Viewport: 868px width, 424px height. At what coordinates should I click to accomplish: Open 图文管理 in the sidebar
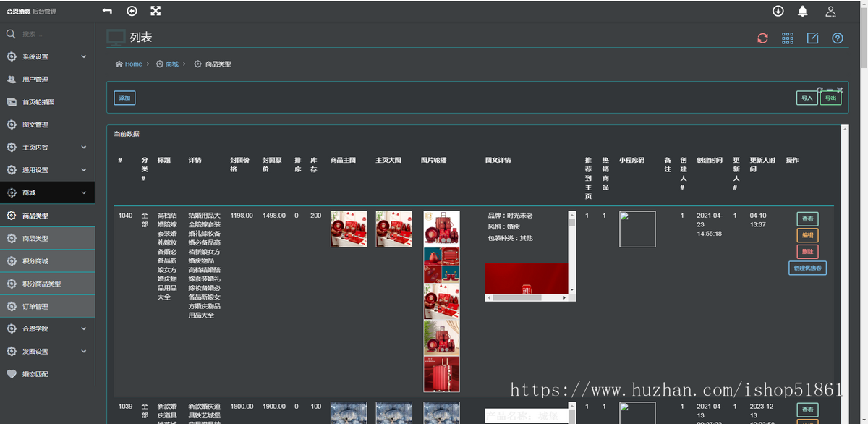[x=47, y=124]
